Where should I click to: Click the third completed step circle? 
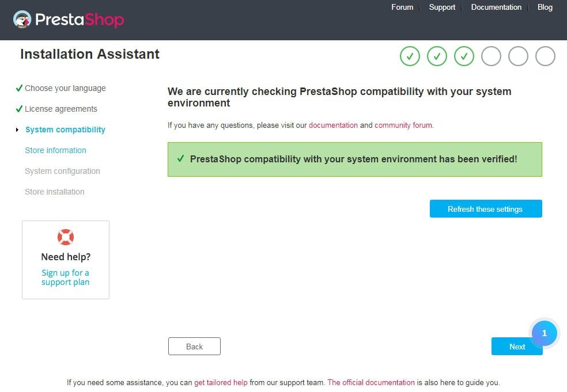(x=464, y=56)
